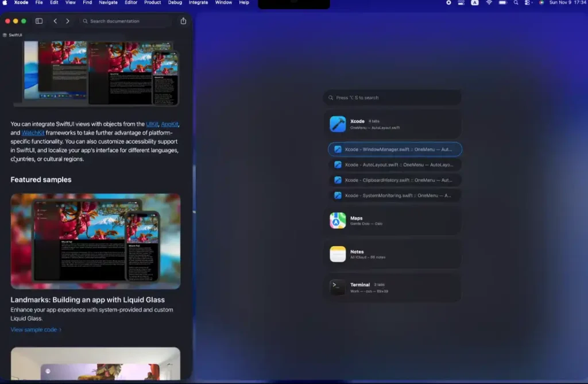
Task: Switch to Xcode SystemMonitoring.swift window
Action: tap(395, 195)
